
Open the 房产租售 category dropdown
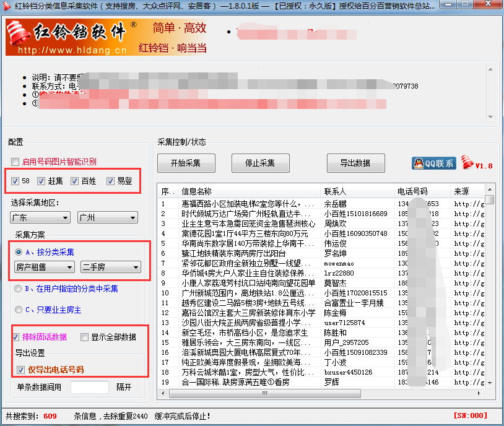(x=45, y=267)
